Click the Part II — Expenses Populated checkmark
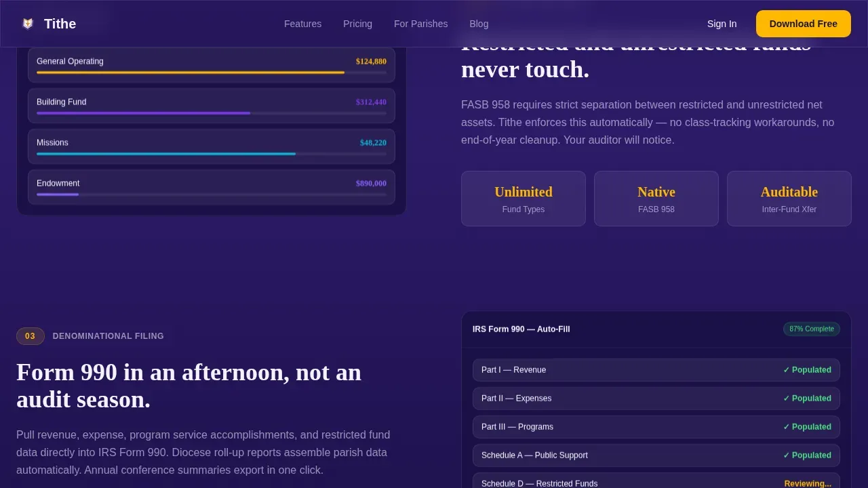The height and width of the screenshot is (488, 868). 807,399
